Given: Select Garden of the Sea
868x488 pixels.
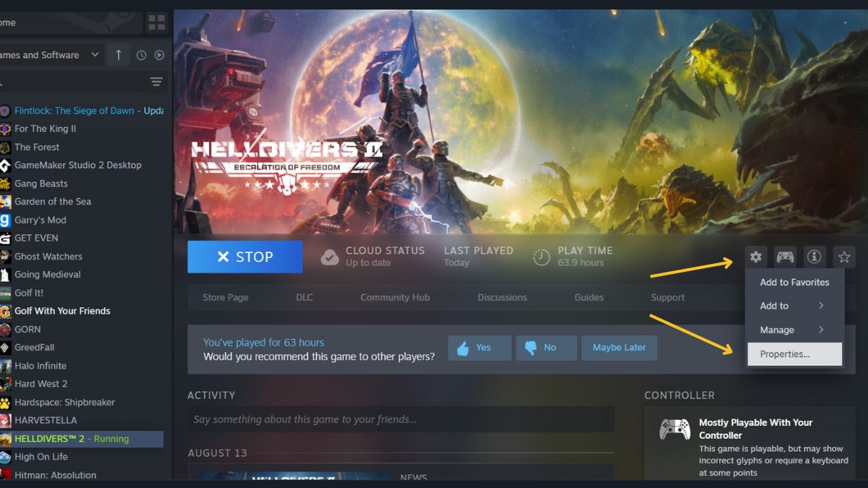Looking at the screenshot, I should point(53,202).
